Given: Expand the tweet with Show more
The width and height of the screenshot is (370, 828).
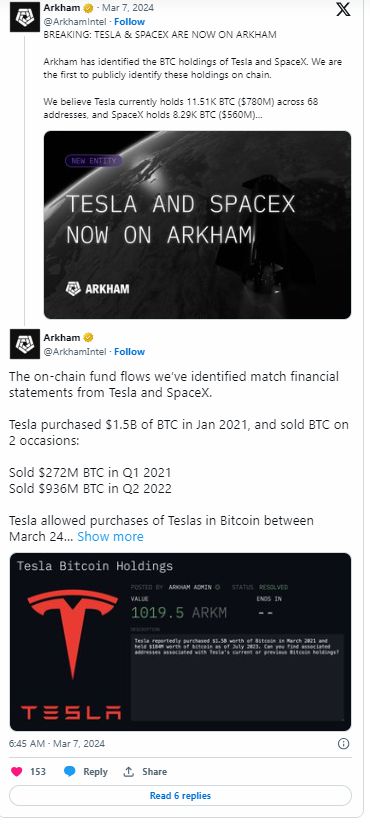Looking at the screenshot, I should click(110, 537).
